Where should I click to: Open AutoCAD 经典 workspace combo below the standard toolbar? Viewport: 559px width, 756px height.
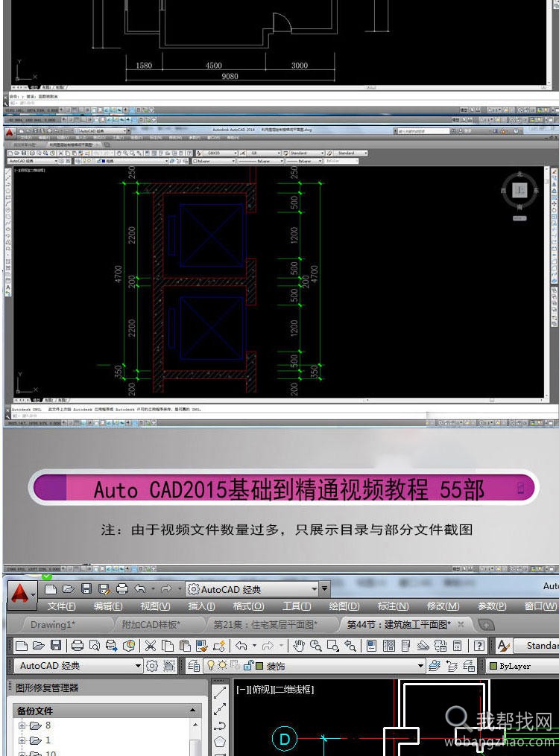coord(78,666)
